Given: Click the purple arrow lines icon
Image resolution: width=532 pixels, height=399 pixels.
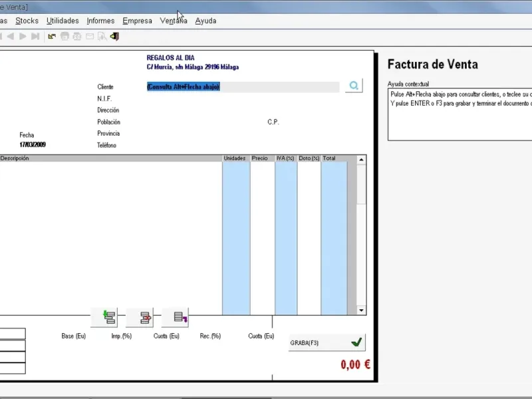Looking at the screenshot, I should (175, 317).
